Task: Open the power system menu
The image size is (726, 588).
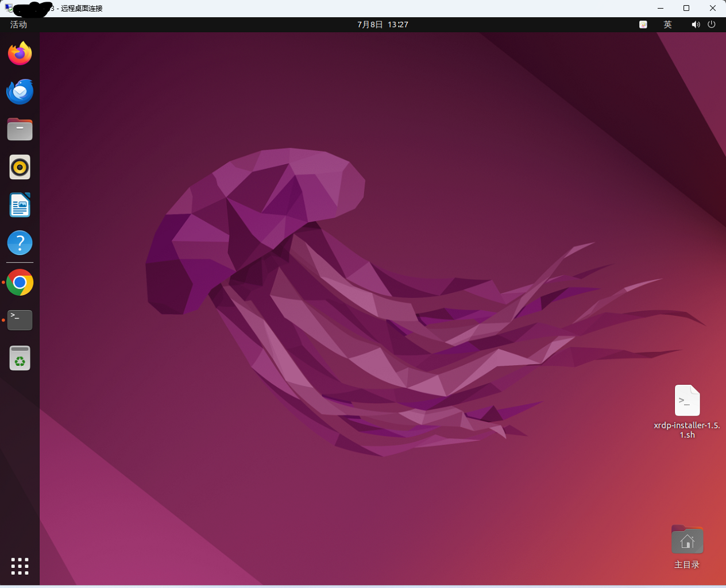Action: (712, 25)
